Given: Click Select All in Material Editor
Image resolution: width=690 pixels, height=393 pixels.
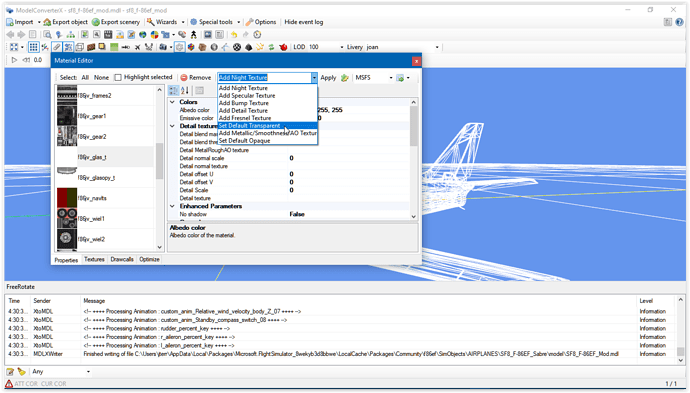Looking at the screenshot, I should coord(85,77).
